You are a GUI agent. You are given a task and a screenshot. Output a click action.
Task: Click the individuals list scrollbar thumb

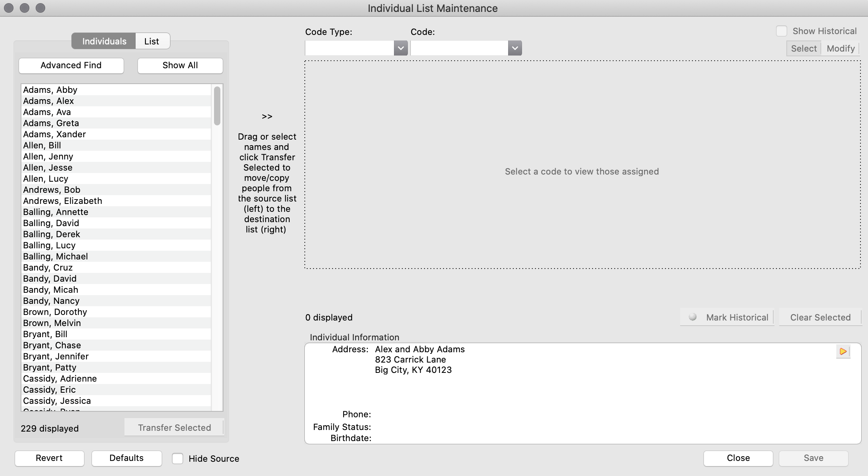pyautogui.click(x=217, y=106)
